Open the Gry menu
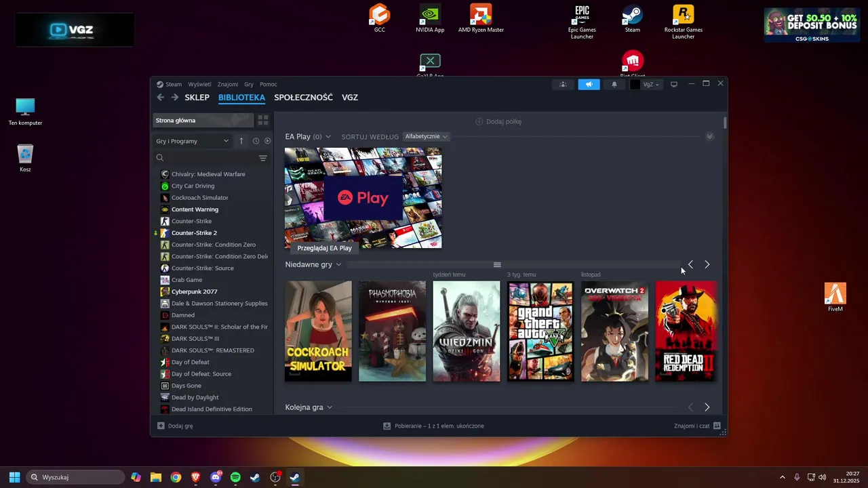 (x=249, y=85)
